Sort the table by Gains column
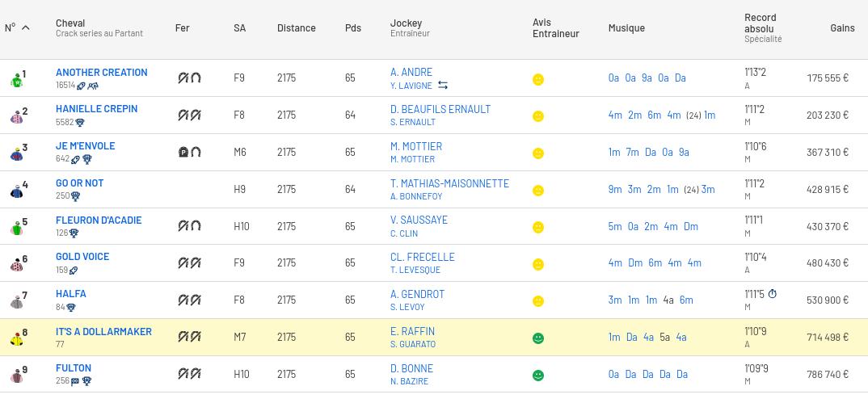Screen dimensions: 868x403 pyautogui.click(x=841, y=27)
